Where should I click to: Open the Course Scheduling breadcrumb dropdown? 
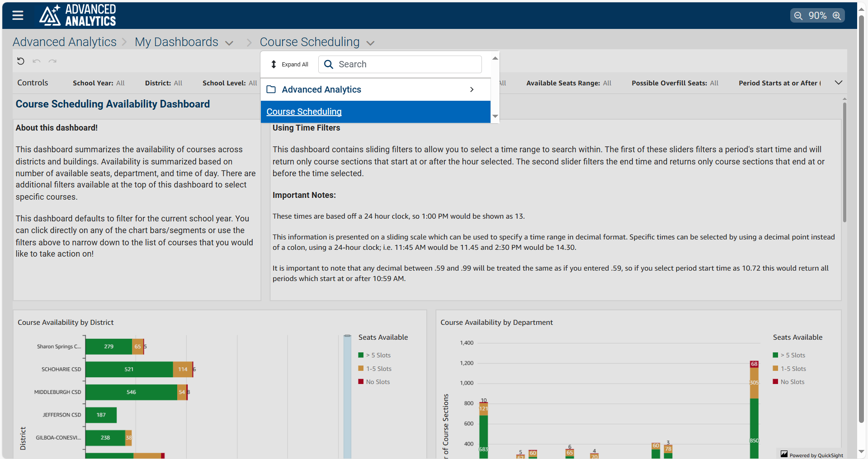370,43
